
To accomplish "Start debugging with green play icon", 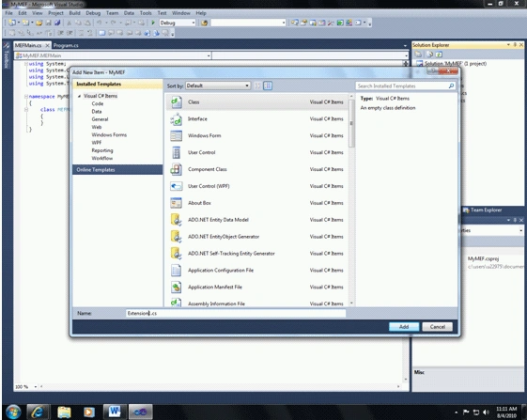I will 153,23.
